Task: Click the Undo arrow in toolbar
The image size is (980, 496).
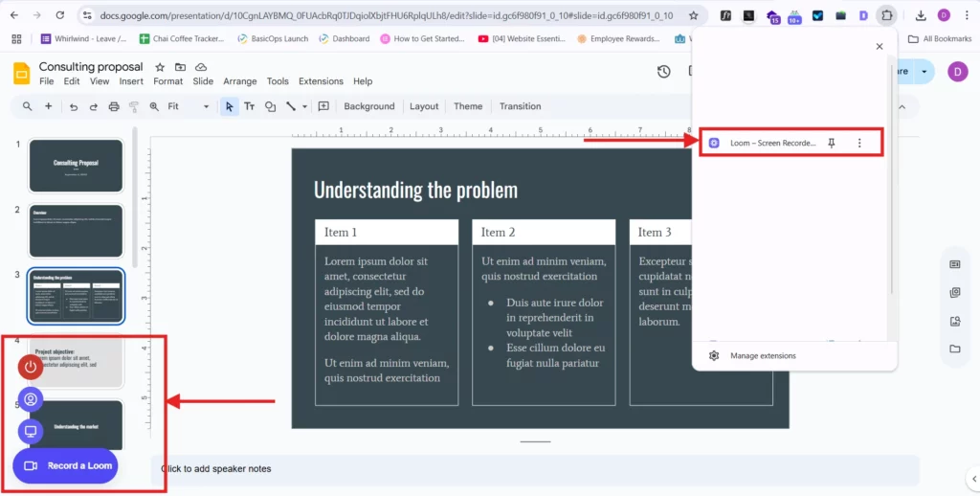Action: coord(74,106)
